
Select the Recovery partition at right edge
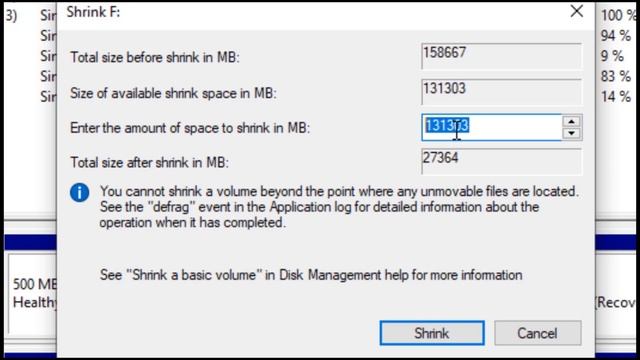pyautogui.click(x=616, y=302)
